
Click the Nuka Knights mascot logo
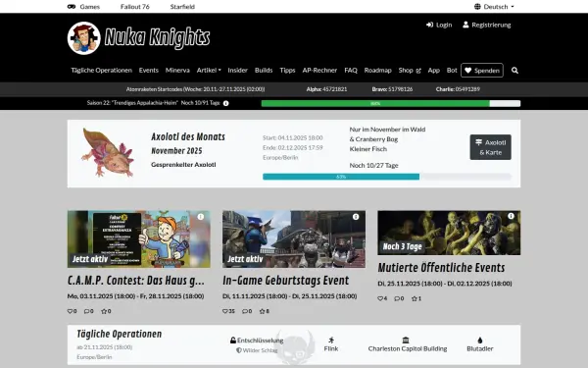[84, 38]
